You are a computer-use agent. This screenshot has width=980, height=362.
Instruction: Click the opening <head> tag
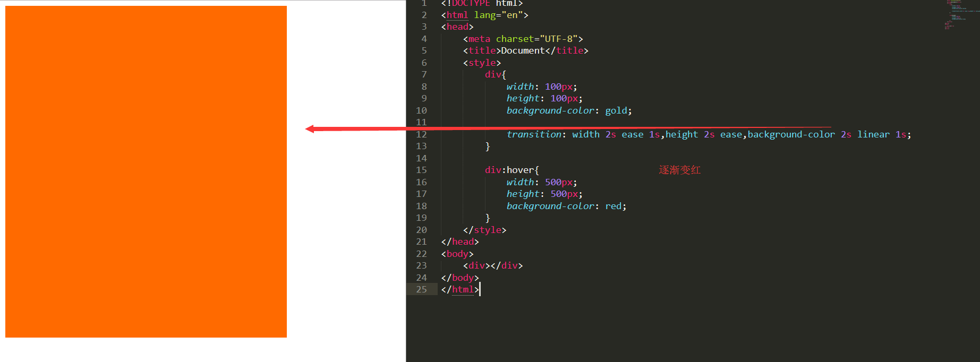coord(457,27)
